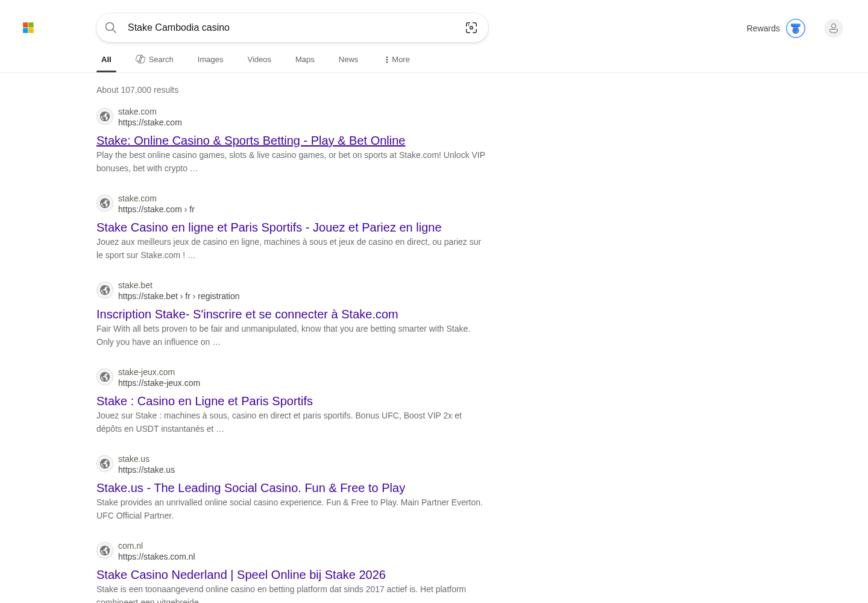Click snippet starting 'Play the best online casino games'

point(291,162)
